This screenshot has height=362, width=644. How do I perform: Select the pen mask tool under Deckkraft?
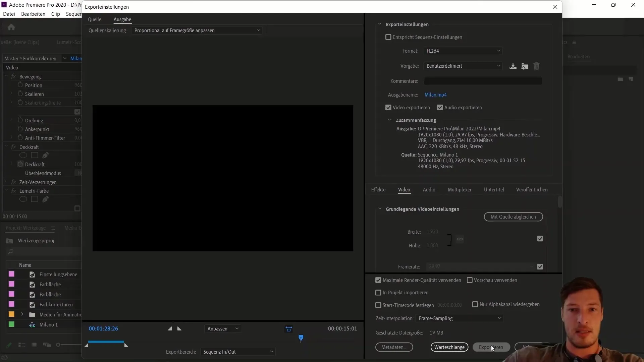(46, 155)
